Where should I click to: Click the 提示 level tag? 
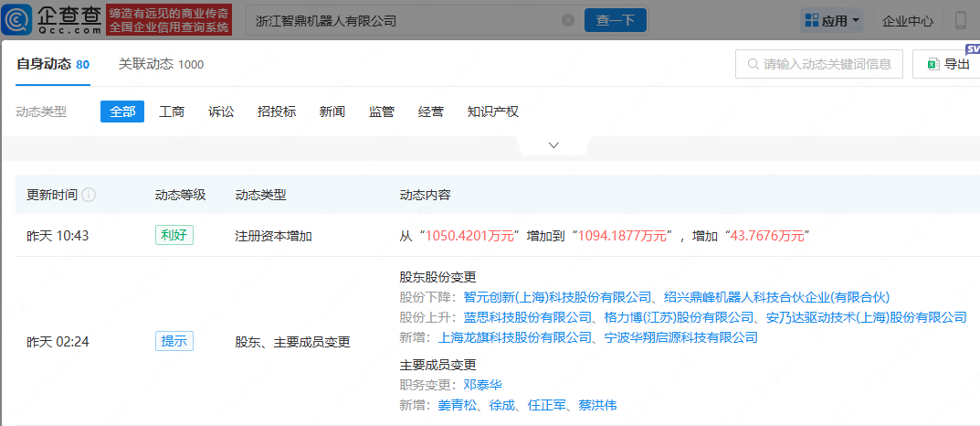coord(174,341)
